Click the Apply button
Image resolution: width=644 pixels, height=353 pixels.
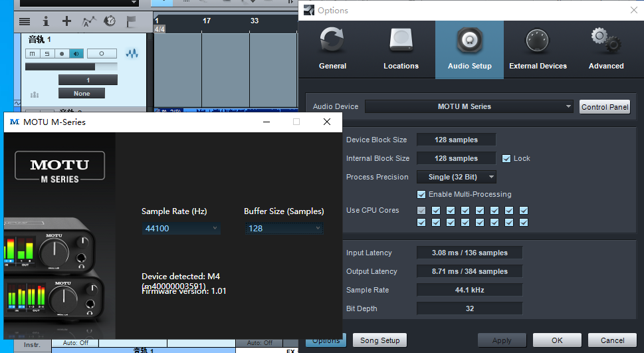(502, 340)
